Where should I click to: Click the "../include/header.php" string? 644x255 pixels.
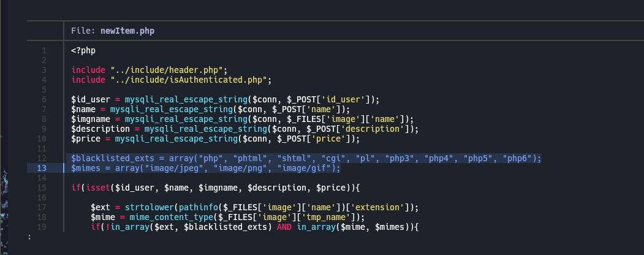pyautogui.click(x=166, y=70)
